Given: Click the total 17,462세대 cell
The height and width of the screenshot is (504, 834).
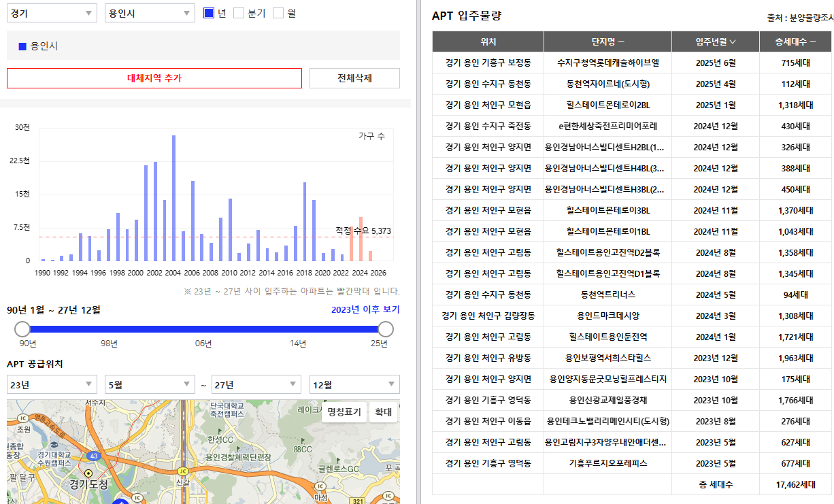Looking at the screenshot, I should click(795, 484).
